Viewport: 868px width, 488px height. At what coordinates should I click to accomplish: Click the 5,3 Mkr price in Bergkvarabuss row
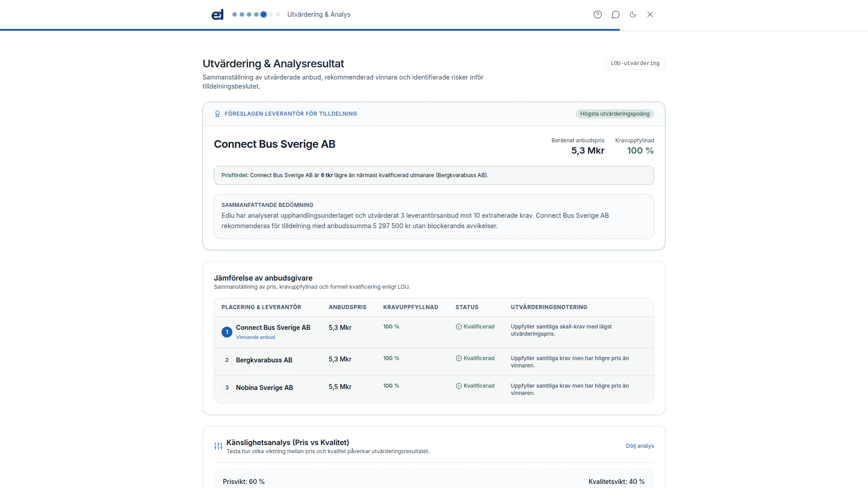pos(340,359)
